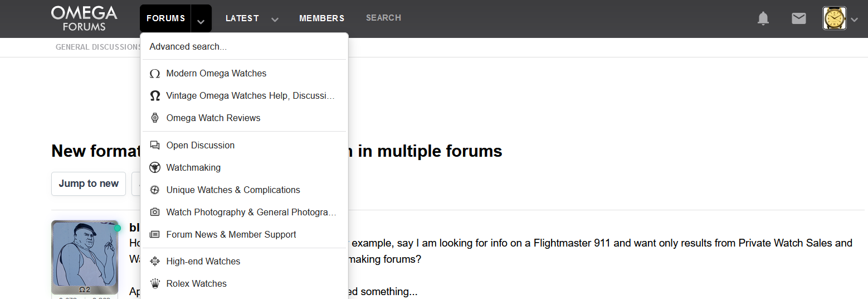The height and width of the screenshot is (299, 868).
Task: Open the inbox envelope icon
Action: pos(798,18)
